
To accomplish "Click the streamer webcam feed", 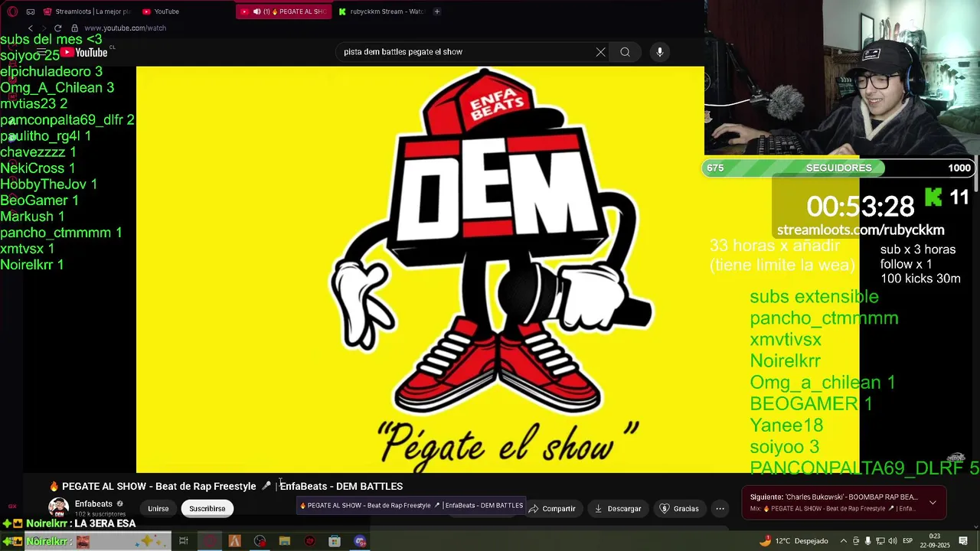I will (x=842, y=78).
